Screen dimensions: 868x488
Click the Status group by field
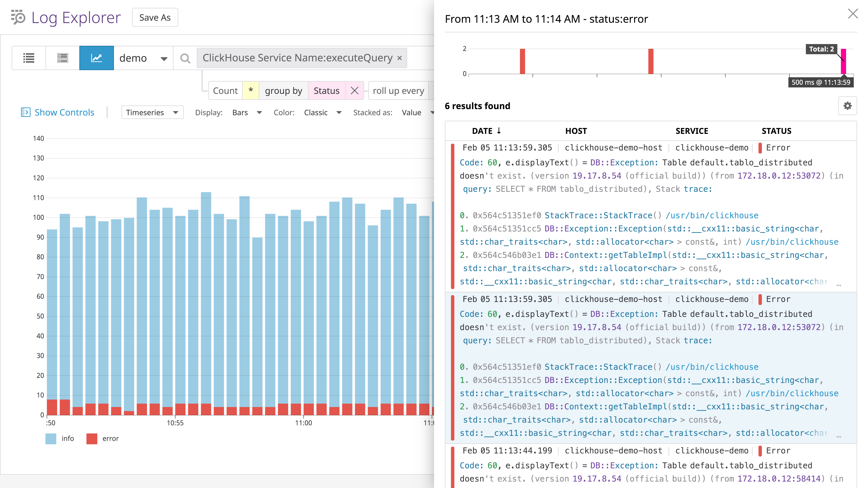[x=326, y=91]
